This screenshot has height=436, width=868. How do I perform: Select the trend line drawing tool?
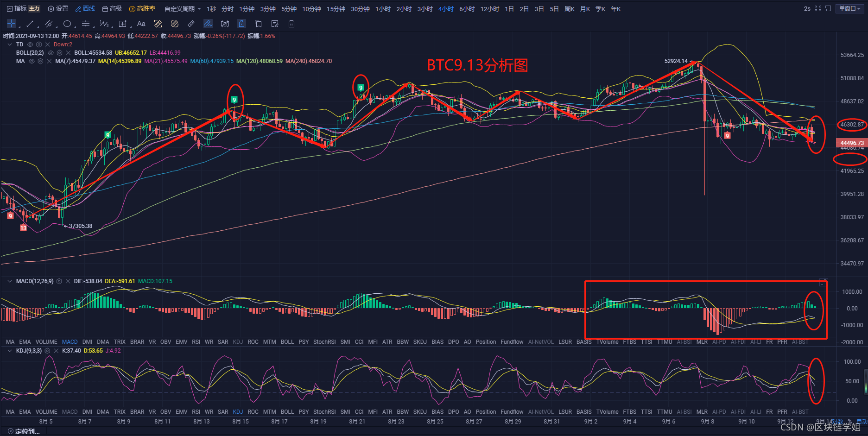click(x=30, y=24)
